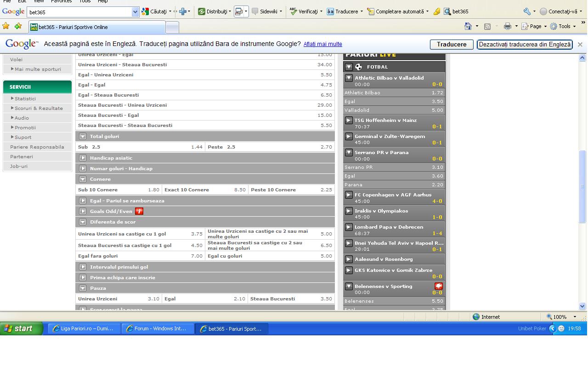Open the Page menu
Screen dimensions: 588x368
(535, 26)
